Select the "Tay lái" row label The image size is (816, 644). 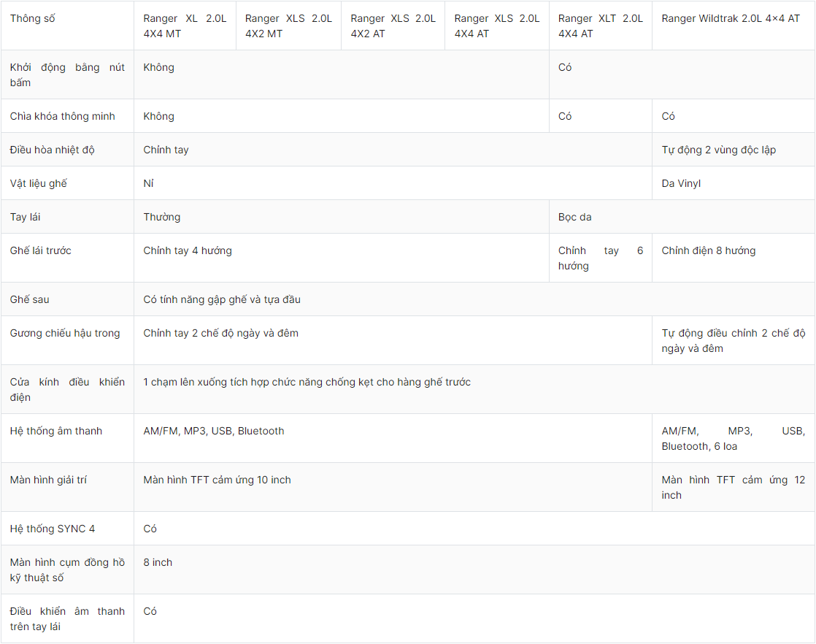pyautogui.click(x=25, y=217)
